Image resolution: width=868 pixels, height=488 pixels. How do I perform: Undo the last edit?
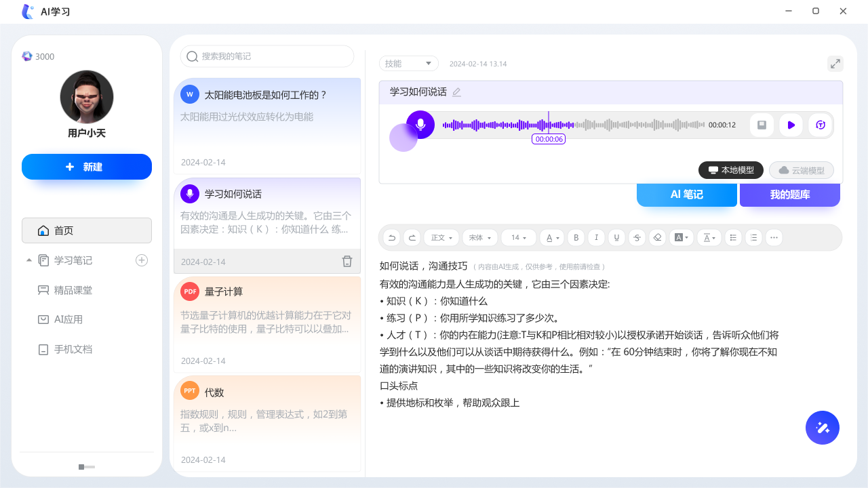pos(391,237)
